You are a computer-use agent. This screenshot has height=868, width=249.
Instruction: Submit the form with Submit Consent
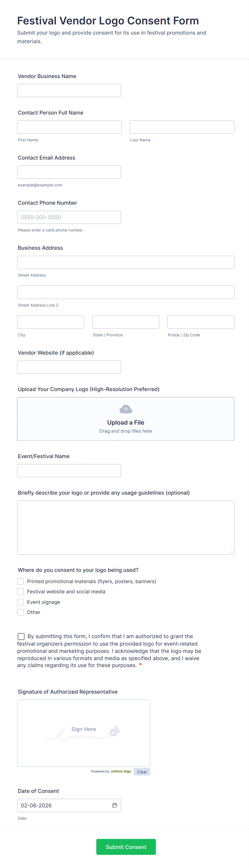point(126,847)
